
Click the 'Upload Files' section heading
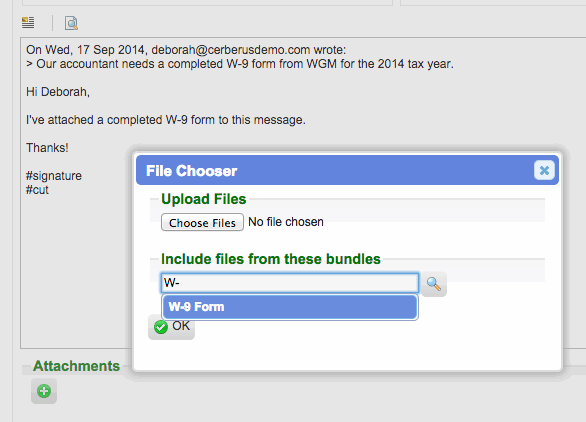point(204,199)
